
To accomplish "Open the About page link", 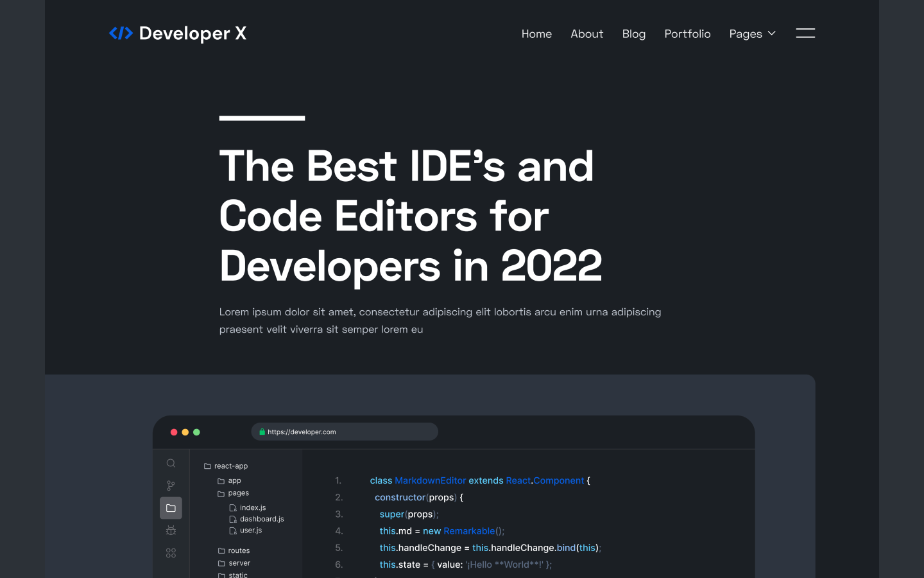I will point(586,33).
